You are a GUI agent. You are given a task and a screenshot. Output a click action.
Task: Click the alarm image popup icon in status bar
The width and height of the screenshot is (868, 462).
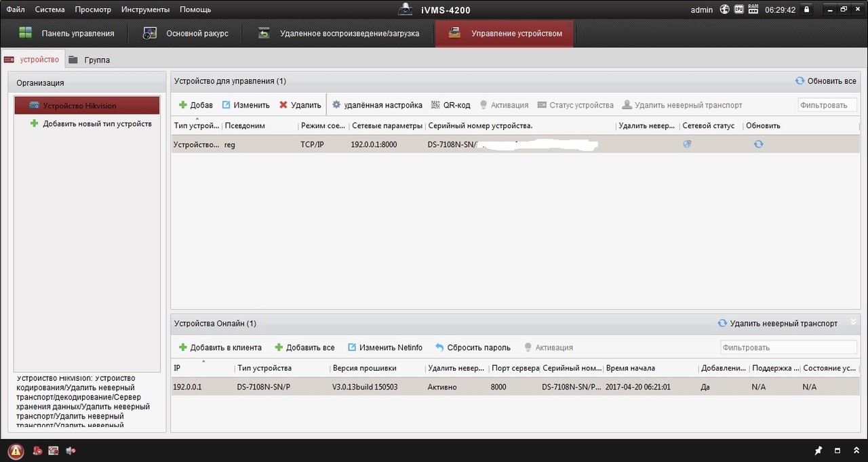pos(54,450)
